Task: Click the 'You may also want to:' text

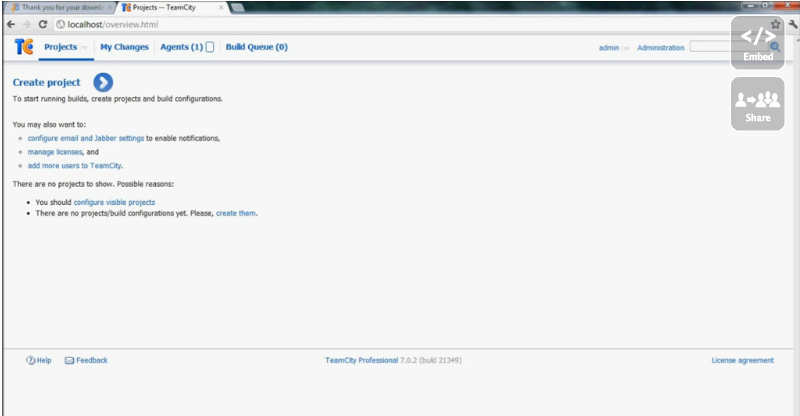Action: coord(49,125)
